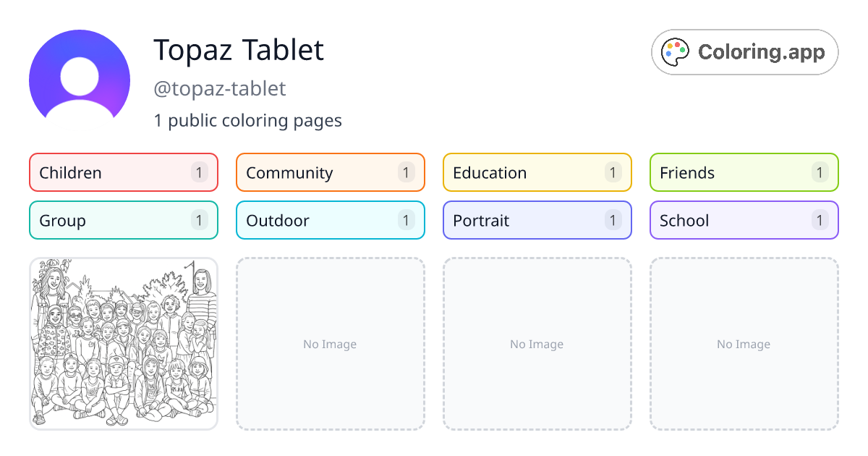Viewport: 868px width, 456px height.
Task: Click the '1 public coloring pages' text
Action: pos(248,120)
